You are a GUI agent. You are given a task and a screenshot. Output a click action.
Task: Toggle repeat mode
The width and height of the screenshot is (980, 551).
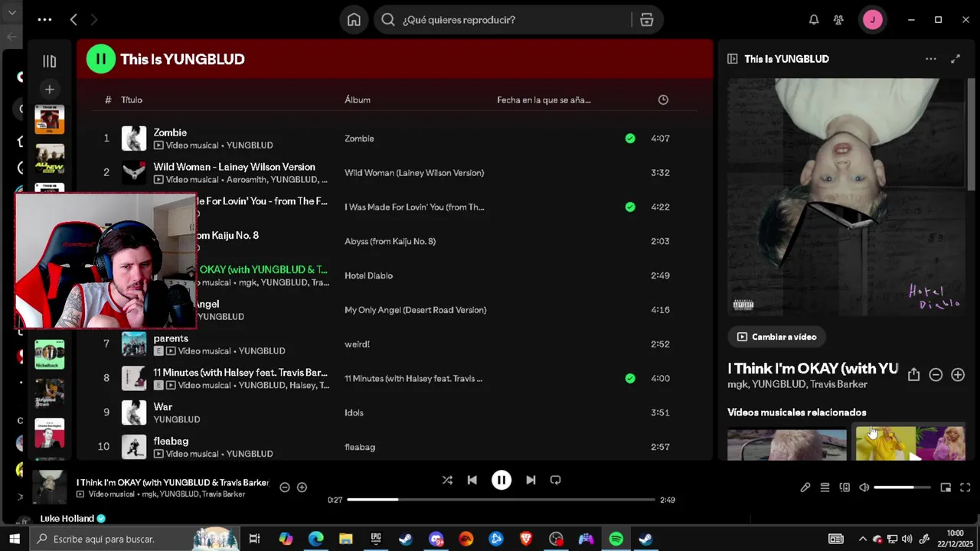pyautogui.click(x=556, y=480)
